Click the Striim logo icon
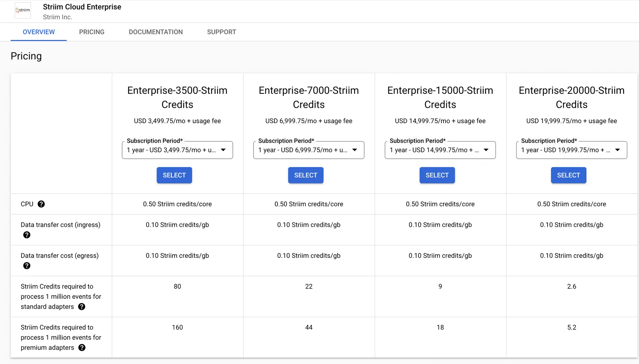 click(23, 10)
